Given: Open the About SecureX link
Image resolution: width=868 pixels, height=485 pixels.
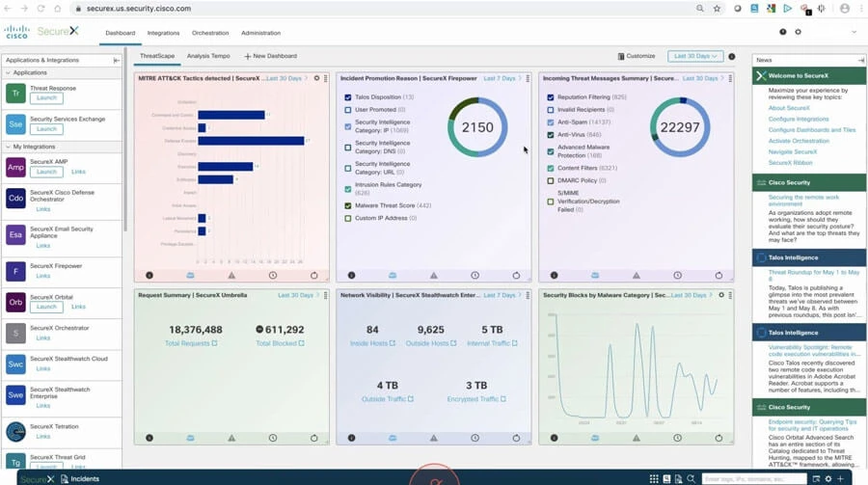Looking at the screenshot, I should (789, 108).
